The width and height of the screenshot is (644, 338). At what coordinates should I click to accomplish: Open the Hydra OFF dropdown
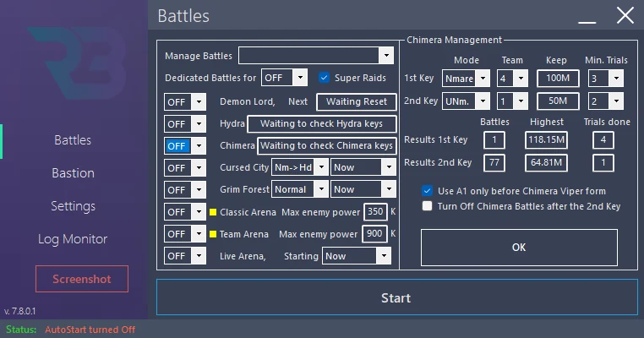pyautogui.click(x=185, y=124)
